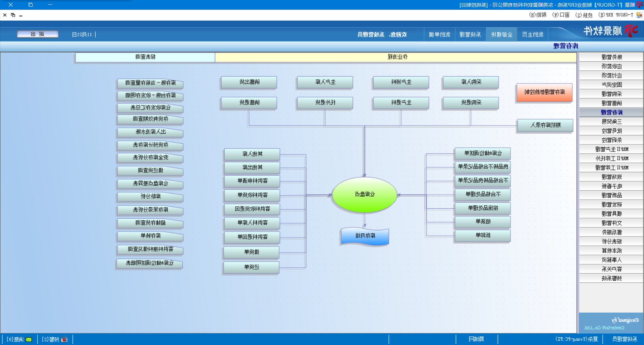The image size is (644, 345).
Task: Click the 顺景软件 red logo
Action: point(631,31)
